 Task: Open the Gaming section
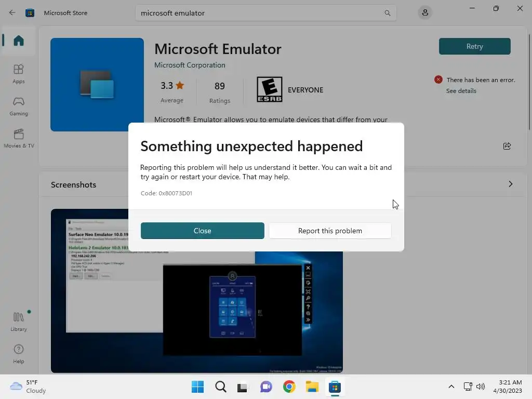click(19, 106)
